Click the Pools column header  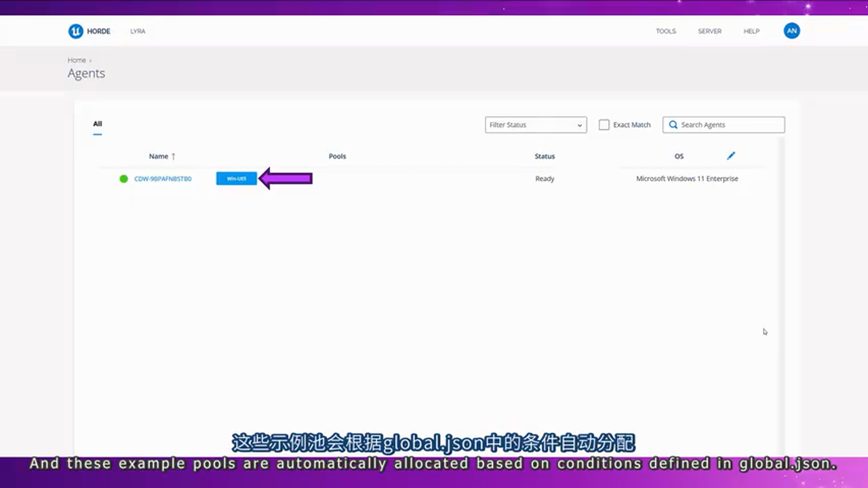337,156
